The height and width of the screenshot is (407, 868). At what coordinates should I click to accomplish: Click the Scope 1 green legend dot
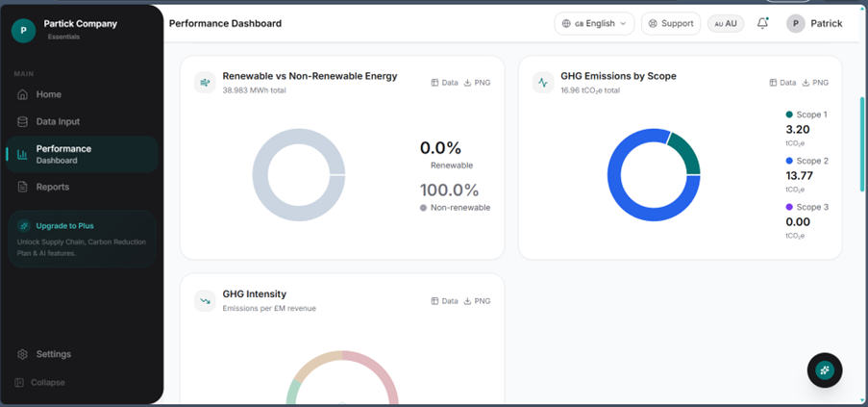[789, 114]
